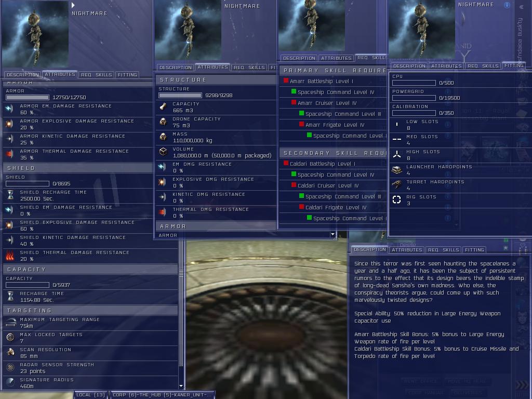
Task: Click the Armor Explosive Damage Resistance icon
Action: pos(9,124)
